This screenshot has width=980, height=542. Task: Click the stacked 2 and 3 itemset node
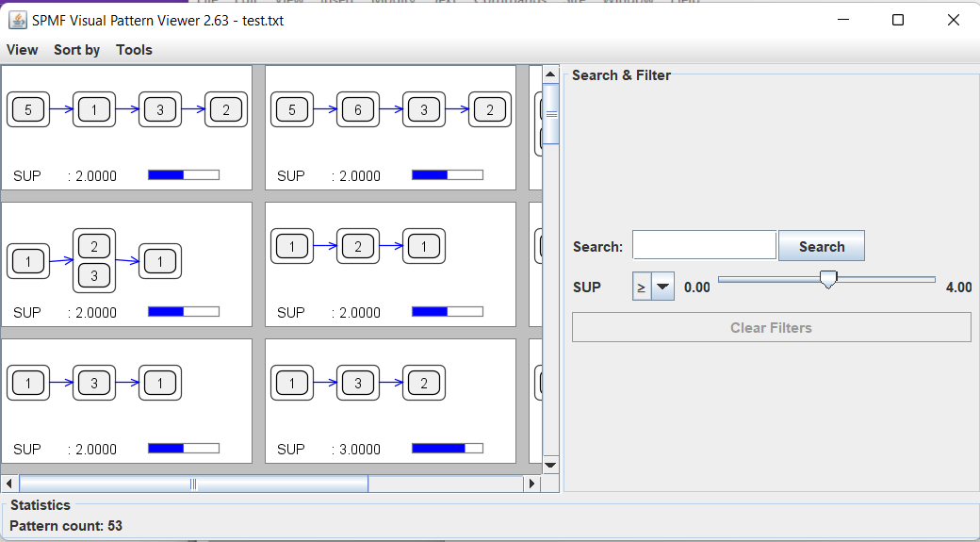coord(94,261)
